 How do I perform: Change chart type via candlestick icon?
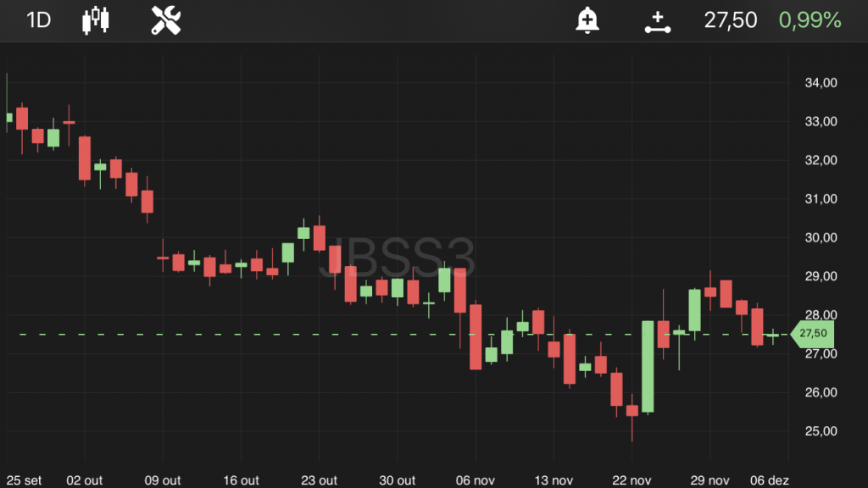[96, 20]
